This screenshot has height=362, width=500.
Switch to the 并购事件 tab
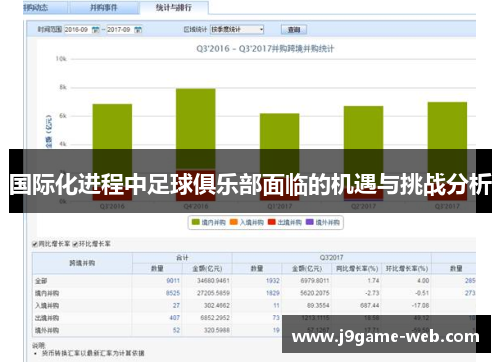pyautogui.click(x=104, y=8)
